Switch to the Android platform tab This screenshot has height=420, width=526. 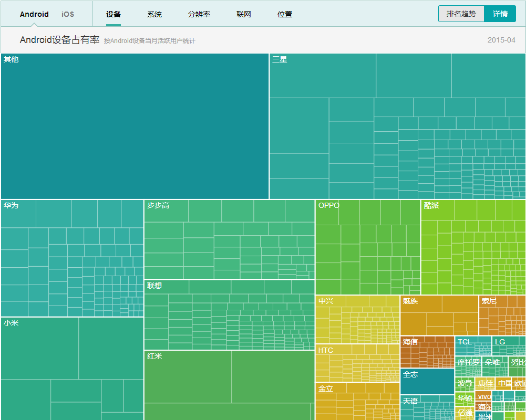click(34, 14)
